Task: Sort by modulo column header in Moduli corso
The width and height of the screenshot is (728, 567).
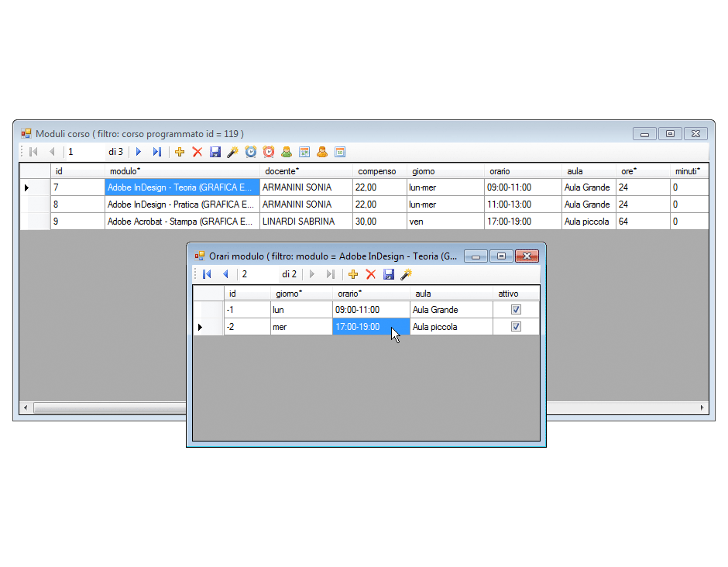Action: point(182,171)
